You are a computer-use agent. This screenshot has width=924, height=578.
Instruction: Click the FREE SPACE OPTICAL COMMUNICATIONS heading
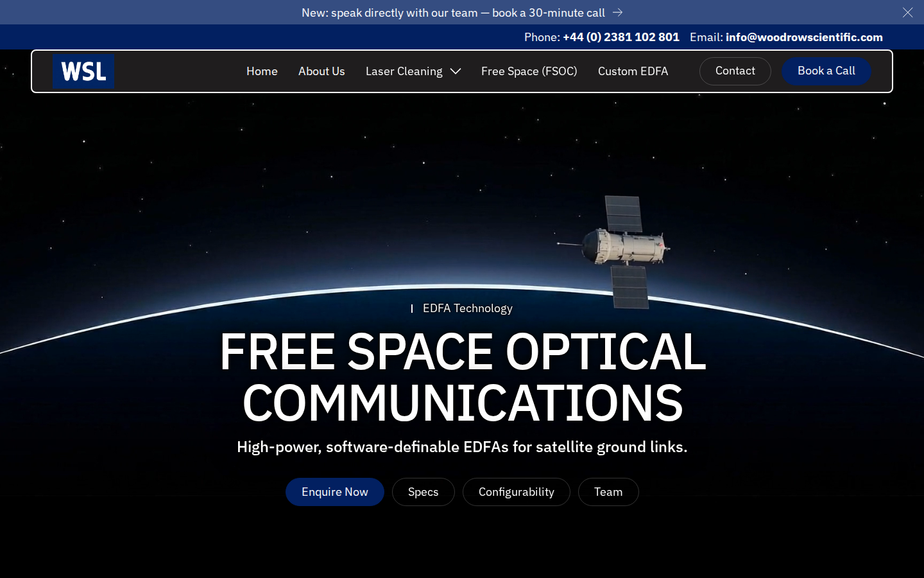pyautogui.click(x=463, y=378)
